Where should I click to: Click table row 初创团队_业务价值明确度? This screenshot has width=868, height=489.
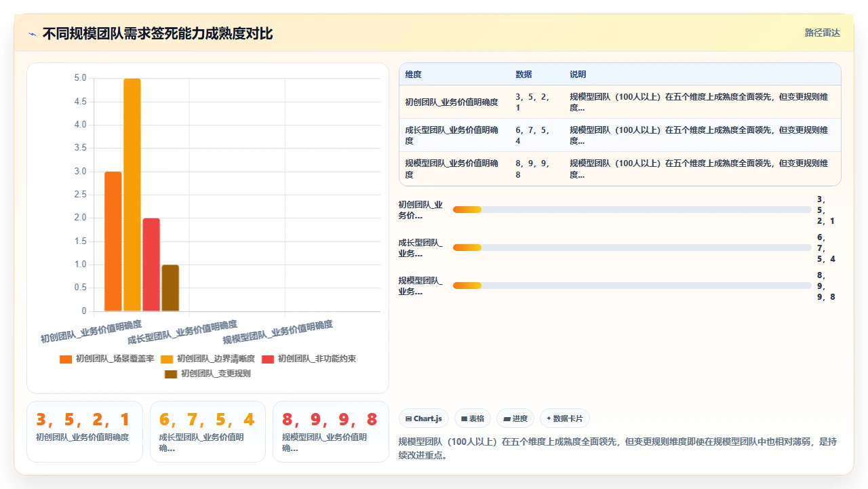click(x=620, y=102)
